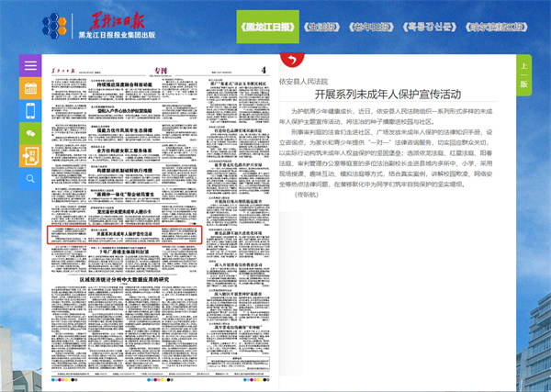Image resolution: width=551 pixels, height=392 pixels.
Task: Select the 《黑龙江日报》 tab
Action: (x=268, y=27)
